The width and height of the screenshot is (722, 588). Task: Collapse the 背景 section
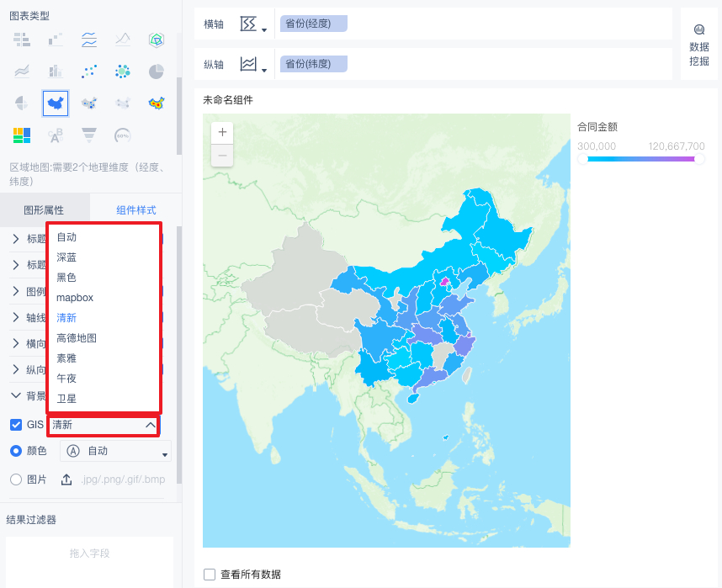tap(16, 395)
